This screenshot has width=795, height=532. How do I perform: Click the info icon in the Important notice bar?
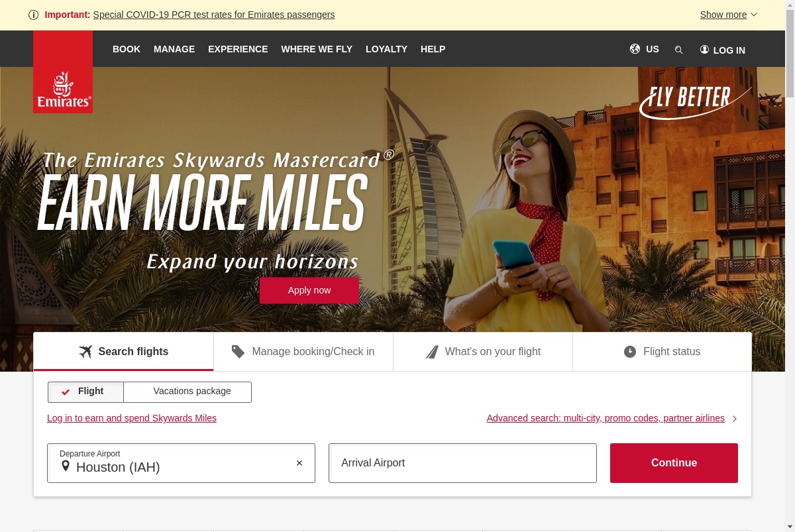(34, 15)
